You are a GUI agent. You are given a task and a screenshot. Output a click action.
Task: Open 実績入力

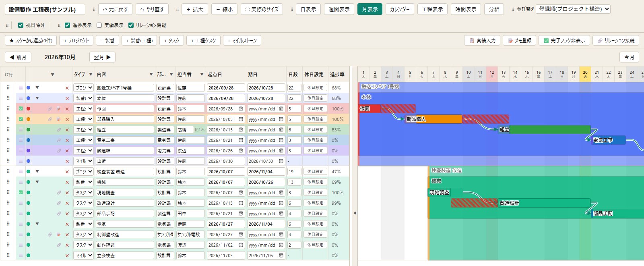tap(482, 40)
